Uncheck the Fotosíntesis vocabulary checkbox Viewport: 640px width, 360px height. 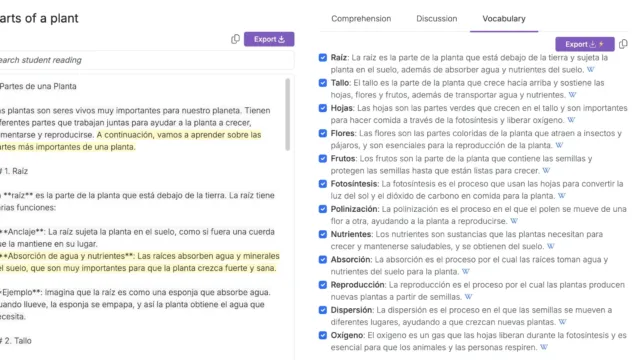(323, 184)
